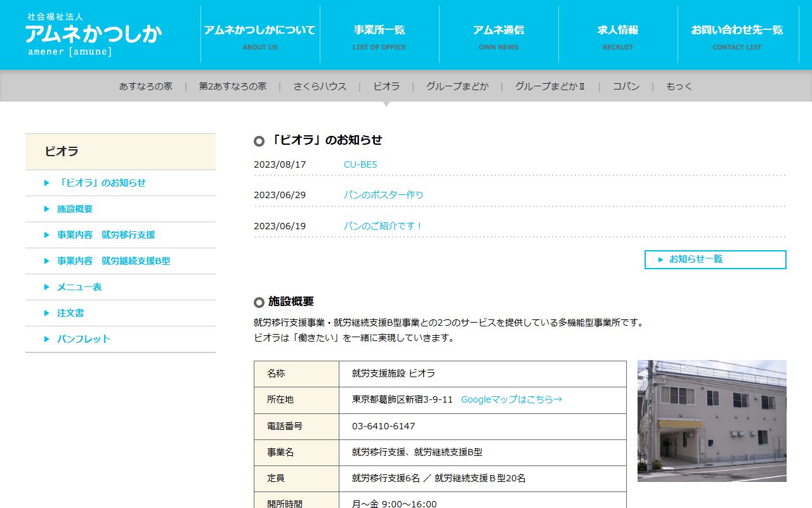Image resolution: width=812 pixels, height=508 pixels.
Task: Open sidebar link 施設概要
Action: pos(121,209)
